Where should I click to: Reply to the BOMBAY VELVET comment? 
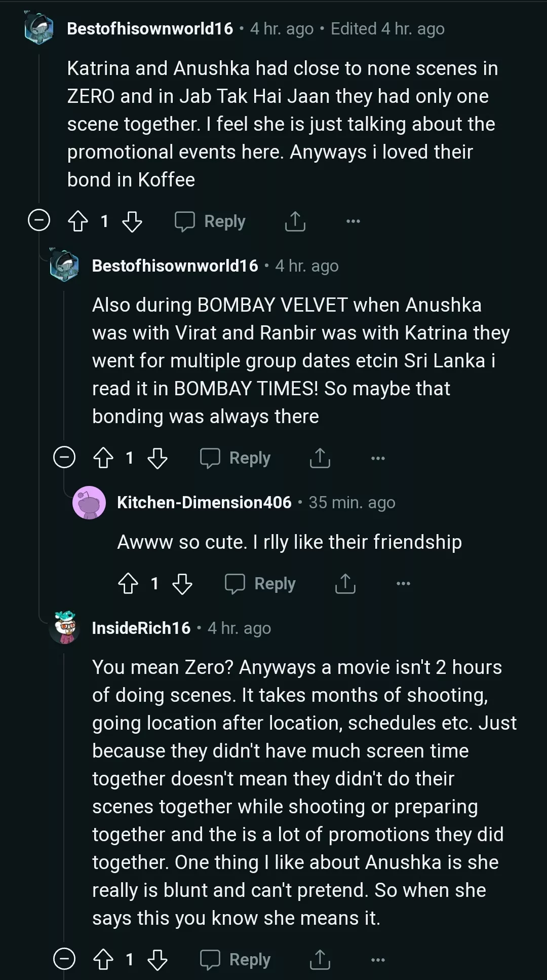click(236, 458)
